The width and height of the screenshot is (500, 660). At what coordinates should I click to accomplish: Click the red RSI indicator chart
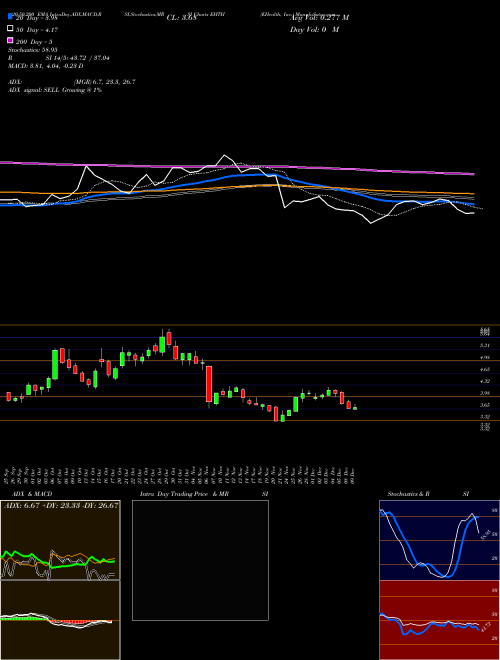click(x=439, y=620)
